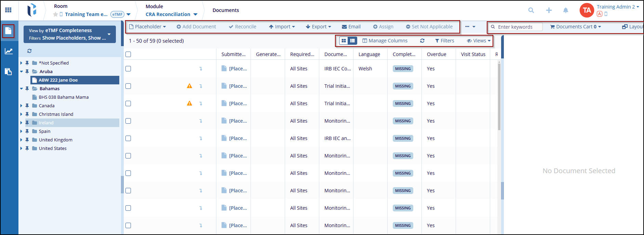Viewport: 644px width, 235px height.
Task: Tick the select-all header checkbox
Action: 128,54
